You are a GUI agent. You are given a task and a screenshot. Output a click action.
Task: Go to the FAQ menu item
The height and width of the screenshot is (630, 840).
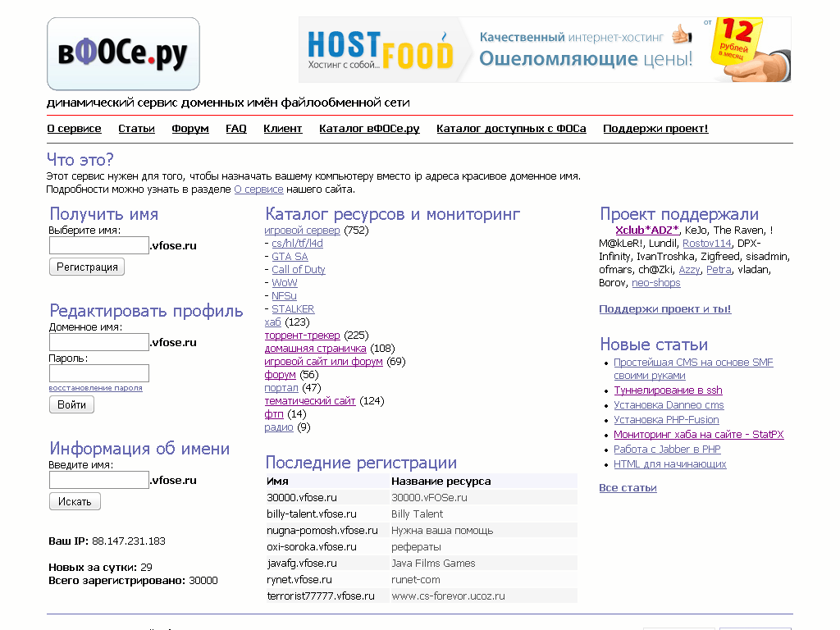click(235, 129)
